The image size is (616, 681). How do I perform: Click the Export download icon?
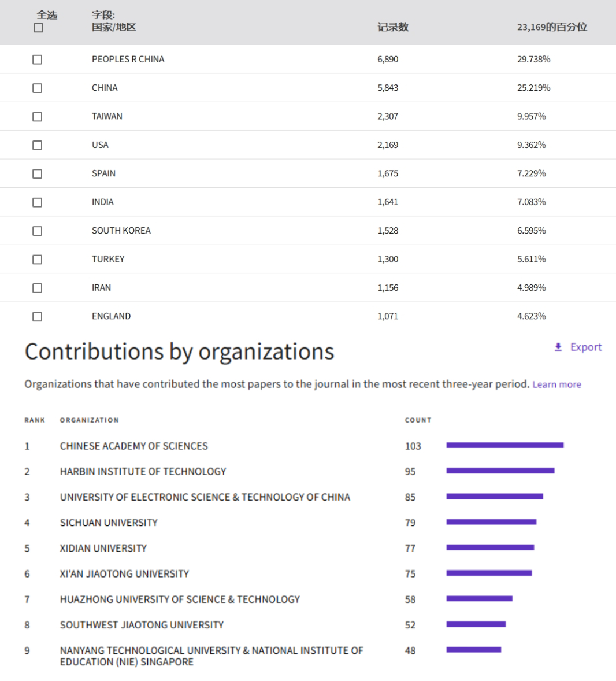pos(558,347)
